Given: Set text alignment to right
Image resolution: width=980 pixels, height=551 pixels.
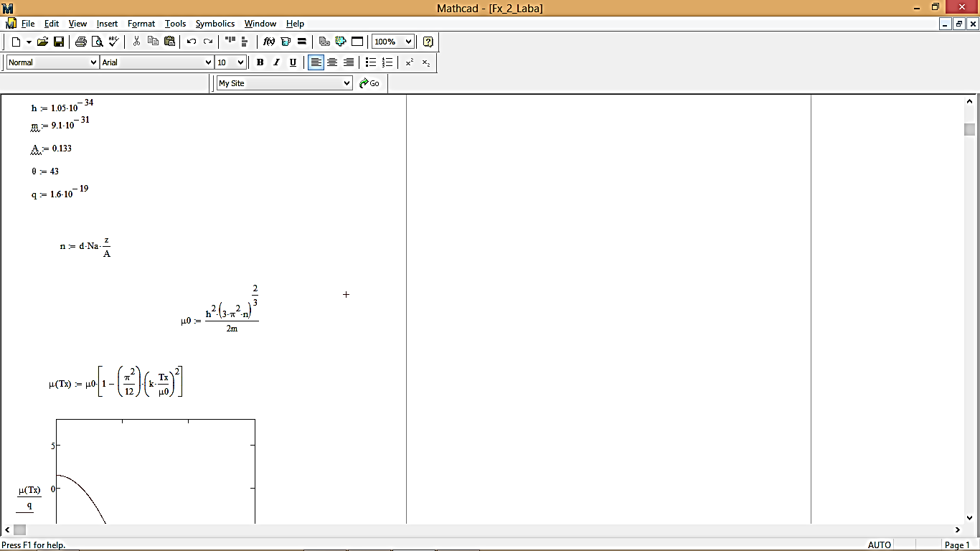Looking at the screenshot, I should (x=349, y=62).
